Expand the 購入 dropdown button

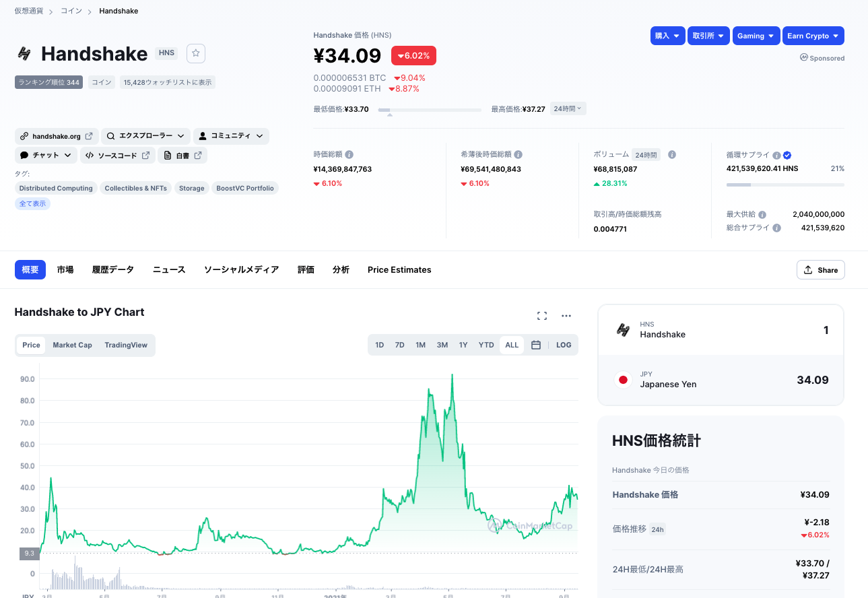(668, 36)
